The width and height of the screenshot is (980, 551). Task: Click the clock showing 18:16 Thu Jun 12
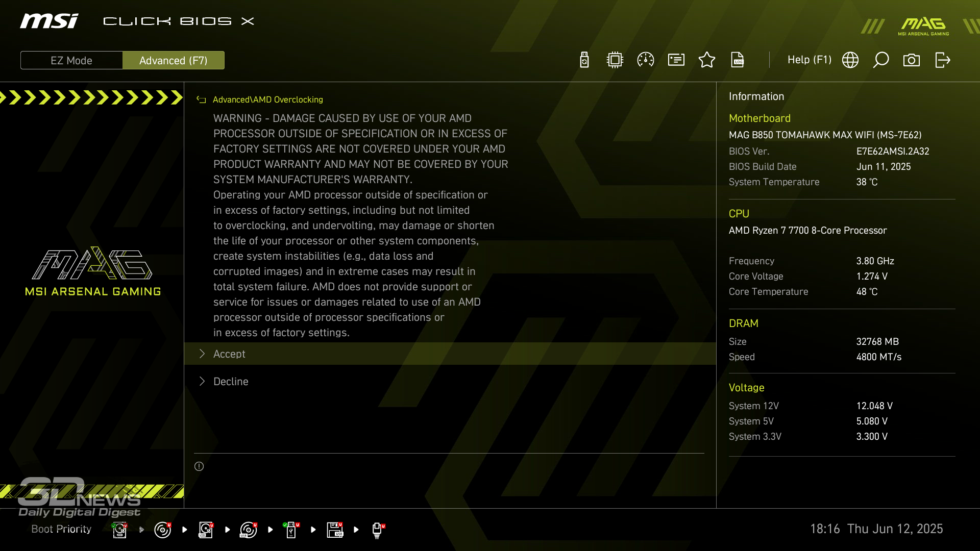pyautogui.click(x=876, y=529)
